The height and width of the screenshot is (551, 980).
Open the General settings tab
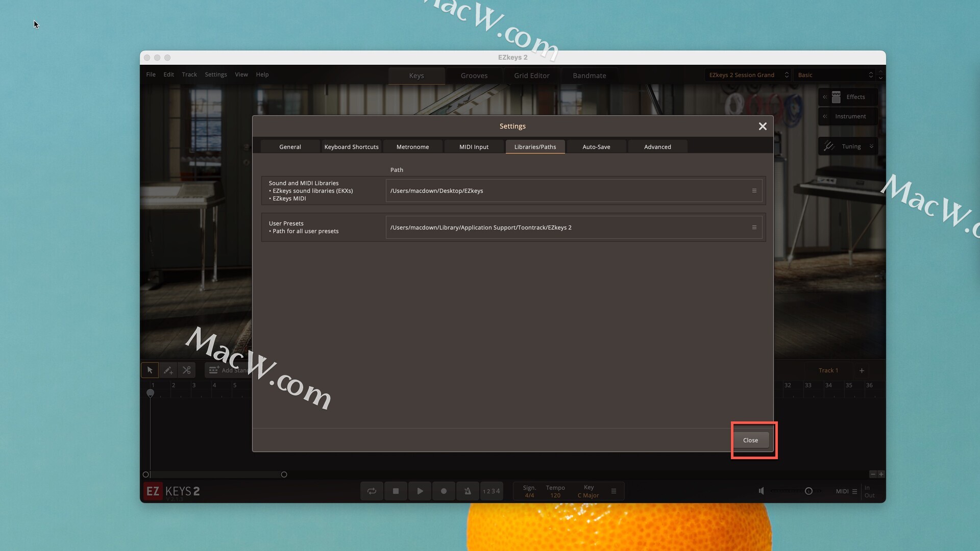290,147
